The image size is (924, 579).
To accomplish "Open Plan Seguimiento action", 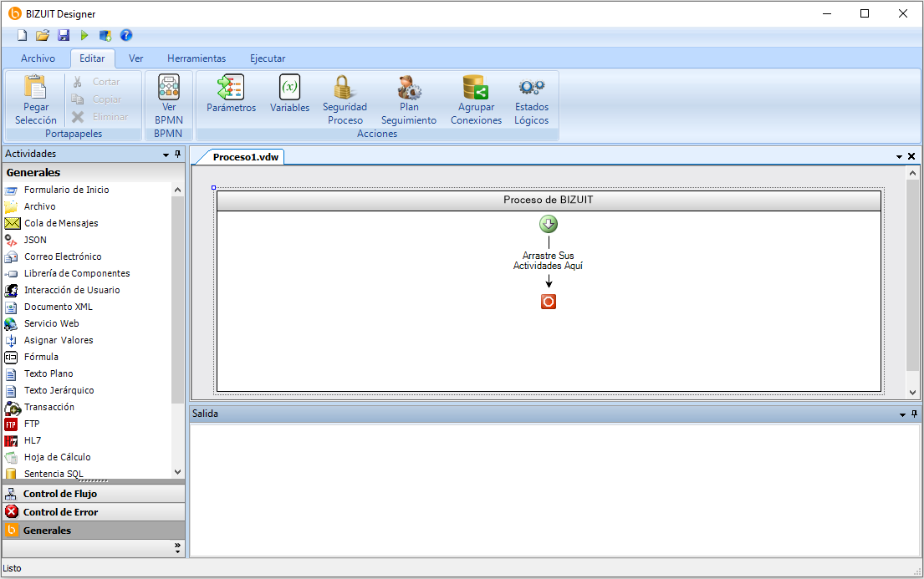I will [x=408, y=99].
